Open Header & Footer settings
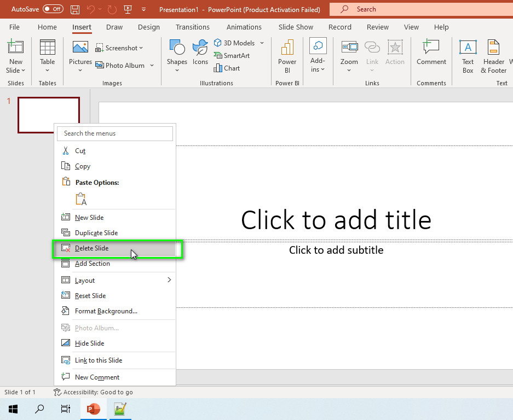The height and width of the screenshot is (420, 513). [x=494, y=56]
